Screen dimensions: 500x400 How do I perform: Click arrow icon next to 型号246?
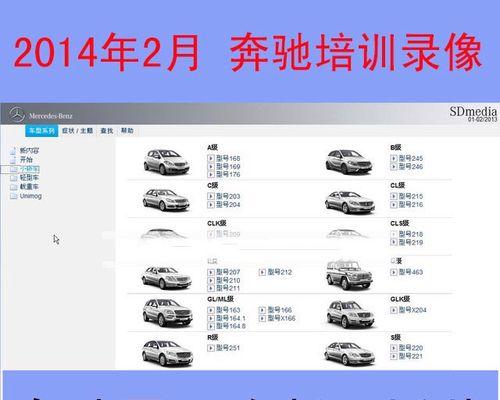394,166
